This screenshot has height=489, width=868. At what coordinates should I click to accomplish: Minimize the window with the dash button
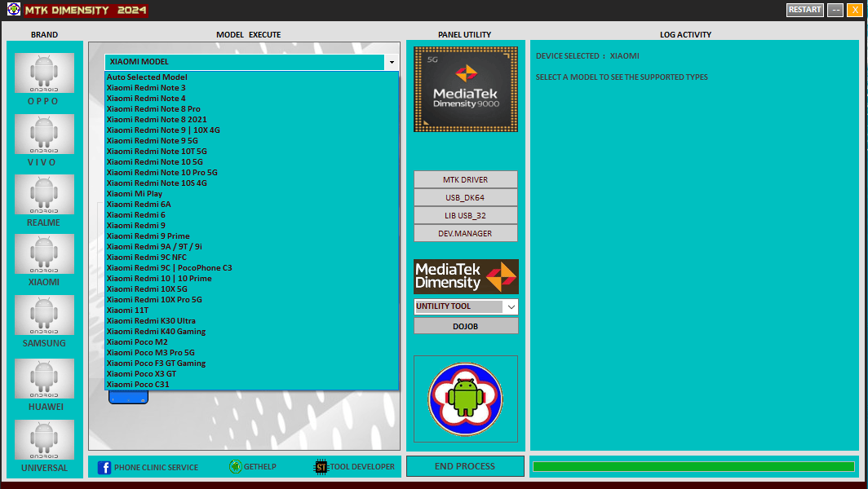pyautogui.click(x=835, y=10)
